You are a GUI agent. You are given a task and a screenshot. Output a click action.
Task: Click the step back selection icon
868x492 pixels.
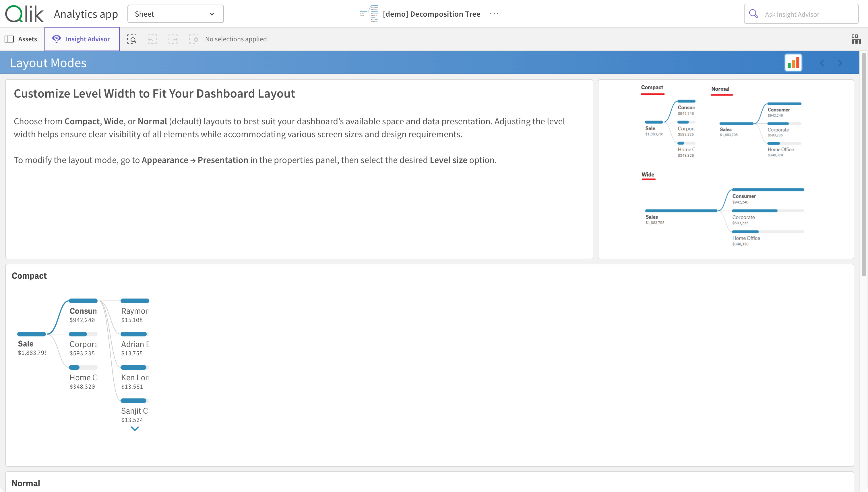[152, 39]
